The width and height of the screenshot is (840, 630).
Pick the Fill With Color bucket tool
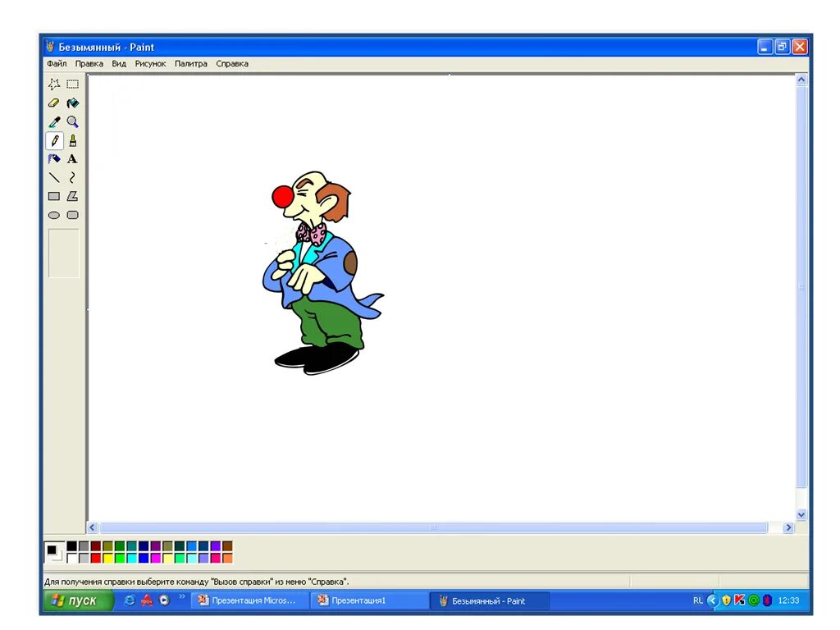73,103
